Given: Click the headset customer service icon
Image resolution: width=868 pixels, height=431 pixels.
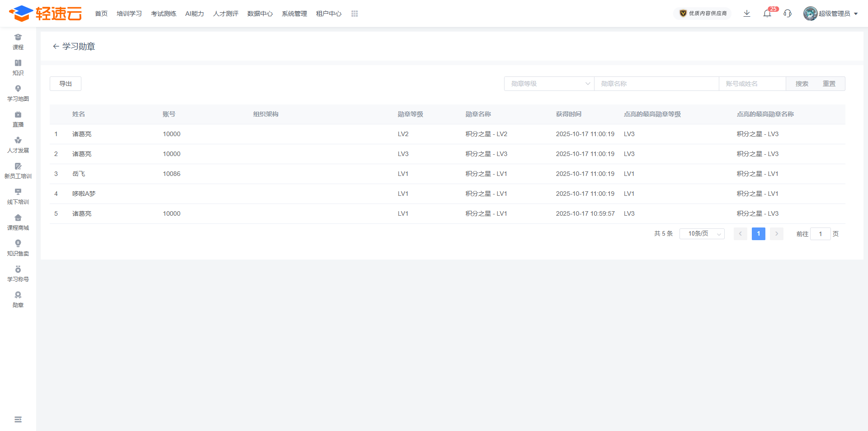Looking at the screenshot, I should pos(788,14).
